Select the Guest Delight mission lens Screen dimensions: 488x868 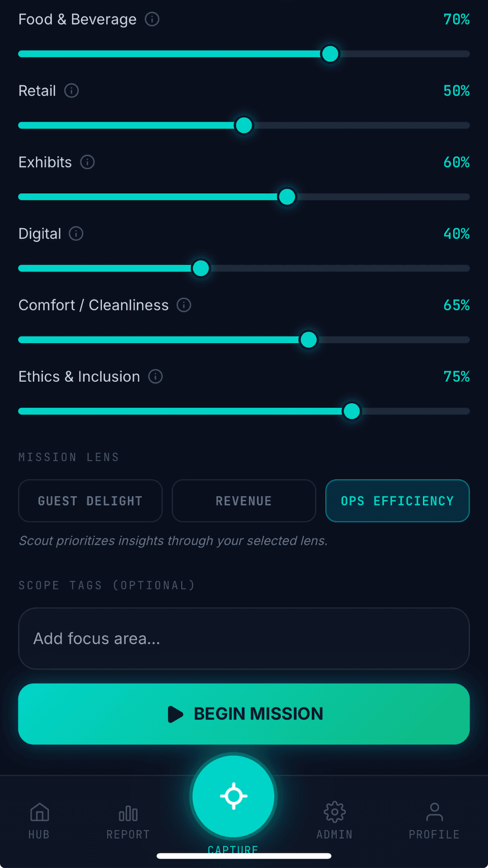tap(90, 501)
